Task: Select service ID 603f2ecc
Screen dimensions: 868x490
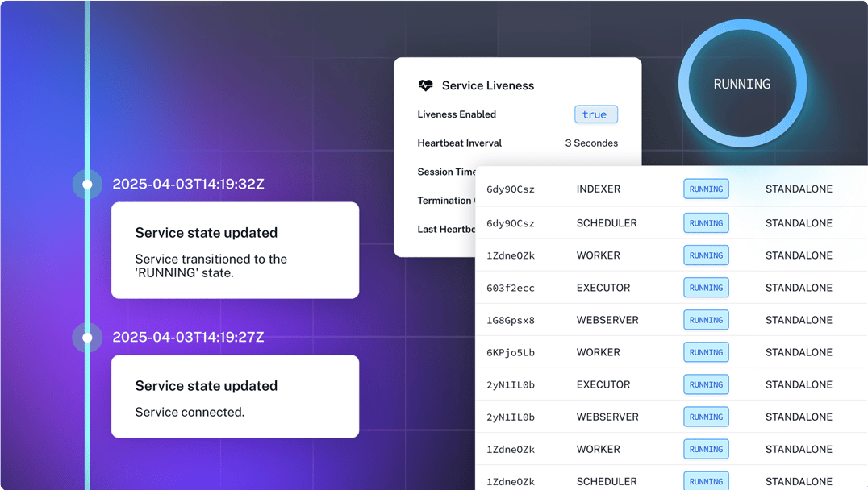Action: tap(510, 288)
